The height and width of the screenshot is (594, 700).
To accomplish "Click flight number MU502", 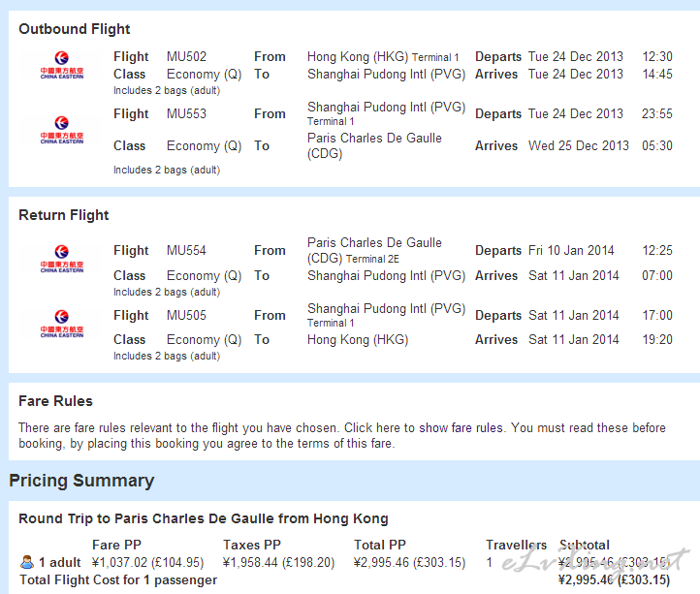I will pos(186,56).
